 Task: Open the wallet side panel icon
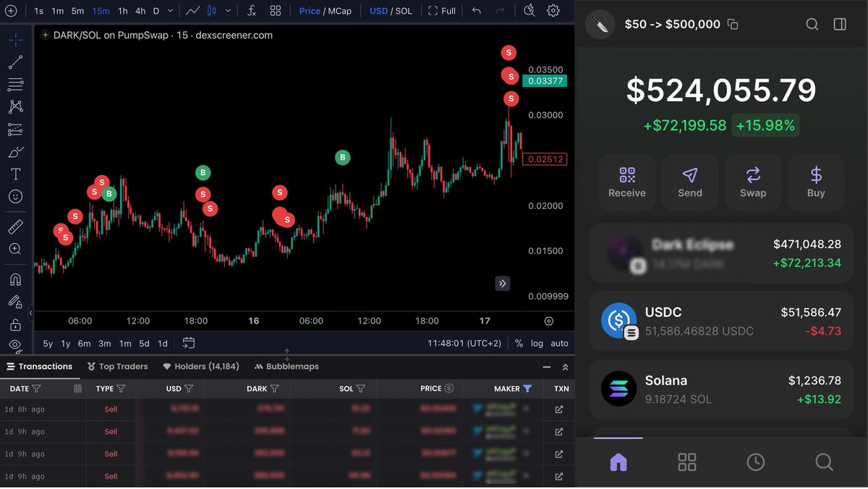(x=840, y=25)
